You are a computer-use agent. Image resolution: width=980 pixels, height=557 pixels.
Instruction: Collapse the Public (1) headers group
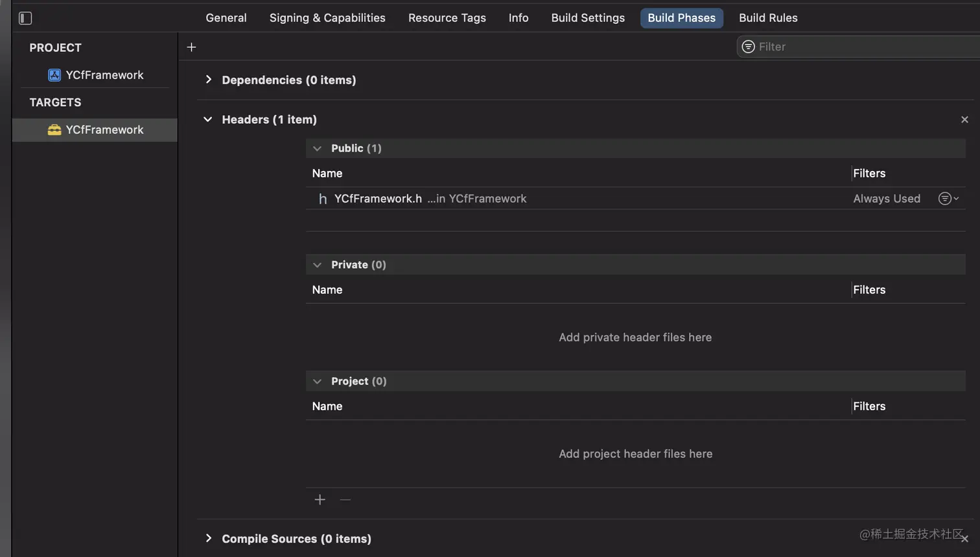[317, 148]
